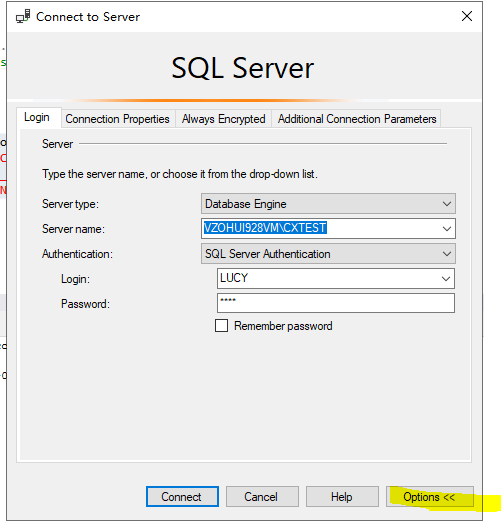Click the Connect button
This screenshot has width=501, height=529.
click(x=182, y=497)
